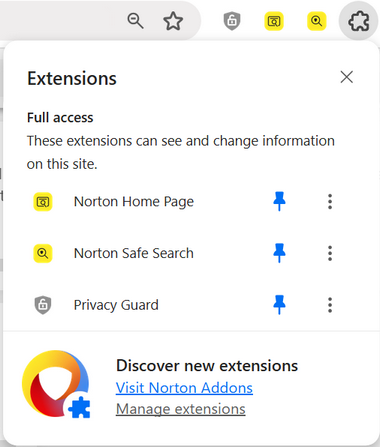Toggle the Extensions puzzle piece button
The image size is (380, 447).
click(359, 21)
